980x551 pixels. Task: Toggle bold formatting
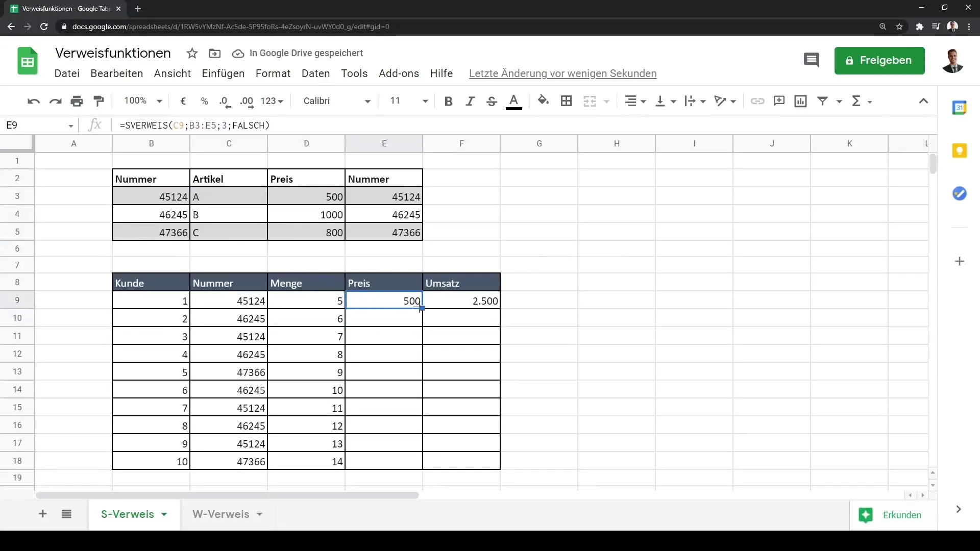click(x=448, y=101)
